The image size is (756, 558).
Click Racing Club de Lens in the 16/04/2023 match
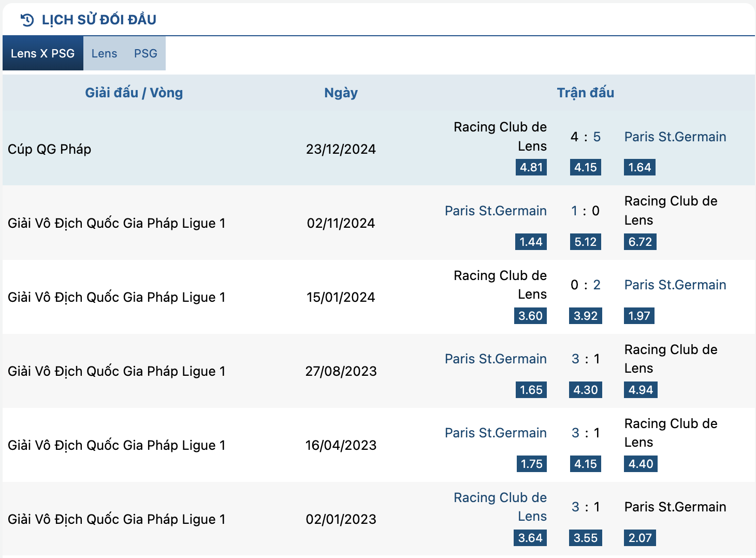tap(671, 433)
